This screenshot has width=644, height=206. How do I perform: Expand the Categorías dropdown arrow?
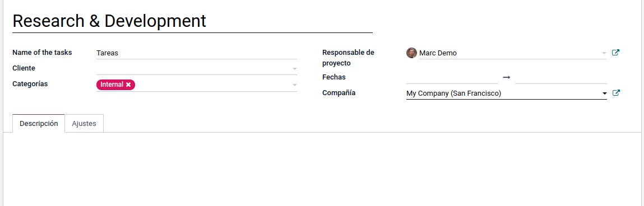coord(294,85)
